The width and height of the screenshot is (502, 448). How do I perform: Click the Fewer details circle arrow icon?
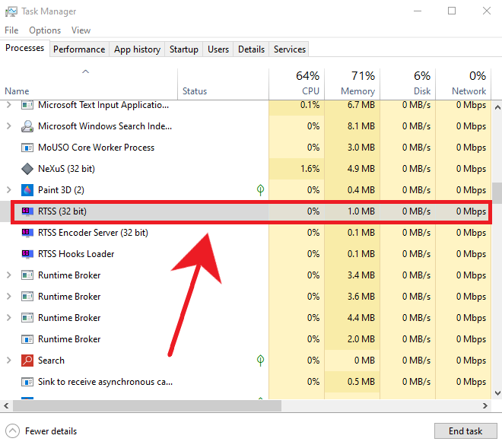[12, 431]
